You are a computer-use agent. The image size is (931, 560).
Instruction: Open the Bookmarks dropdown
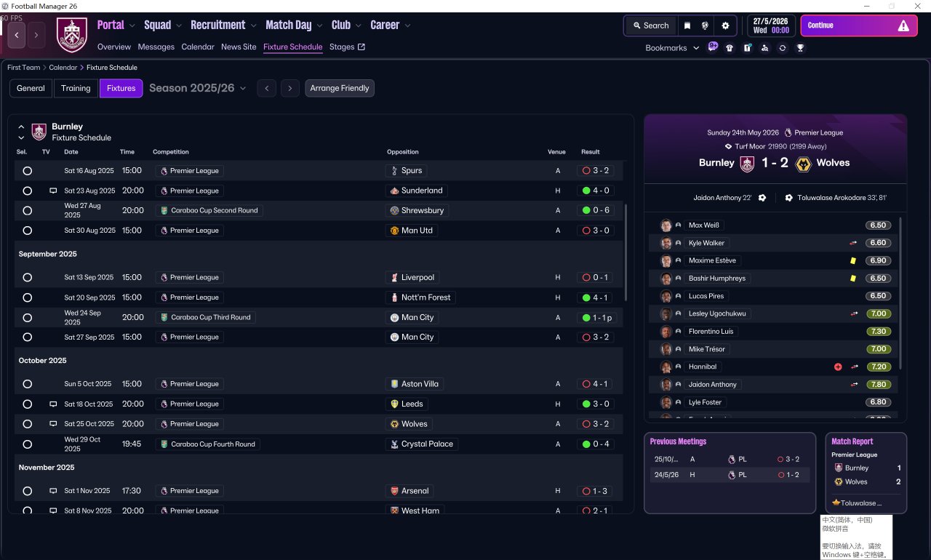pyautogui.click(x=672, y=48)
